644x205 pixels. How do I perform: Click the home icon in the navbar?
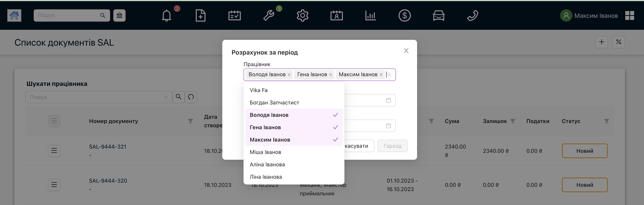(14, 15)
